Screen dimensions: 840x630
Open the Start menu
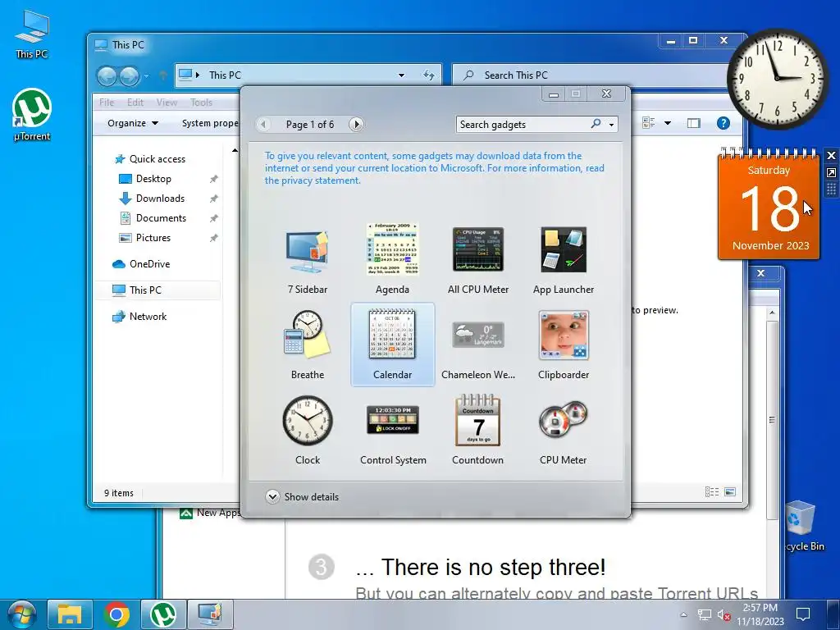pos(21,614)
